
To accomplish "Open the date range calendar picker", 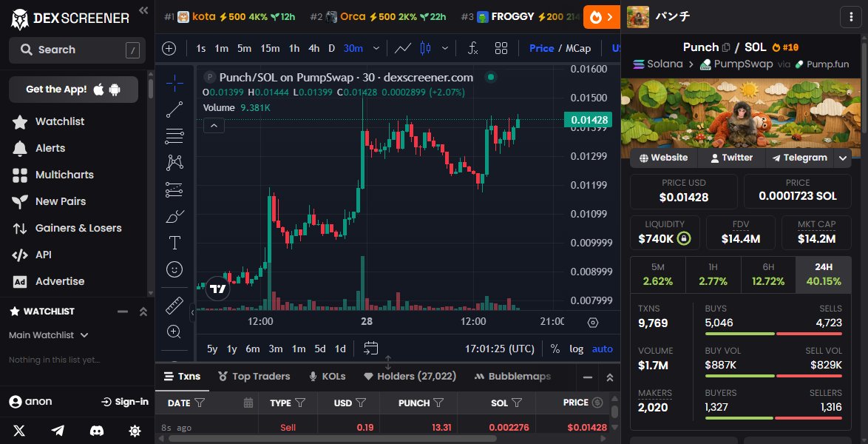I will tap(371, 348).
